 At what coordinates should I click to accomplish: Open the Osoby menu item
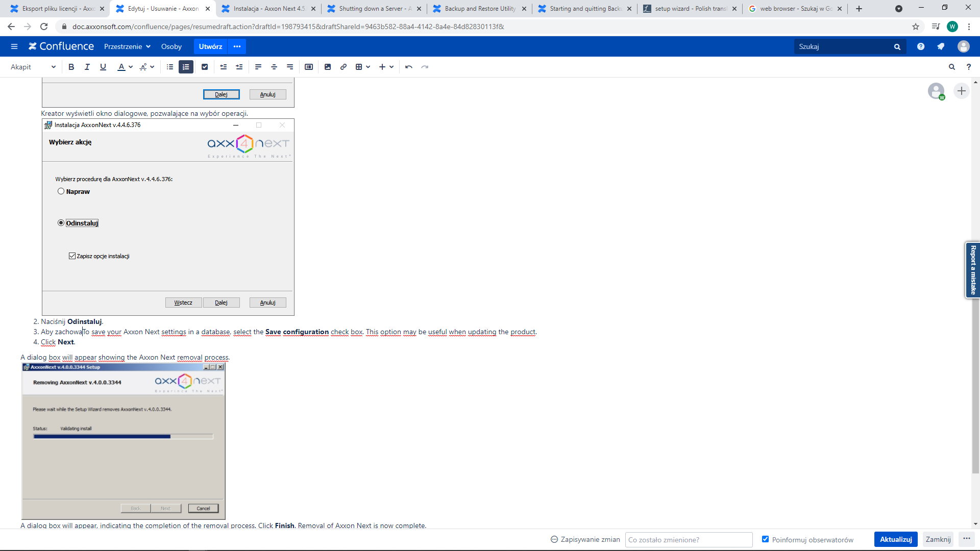[x=171, y=46]
